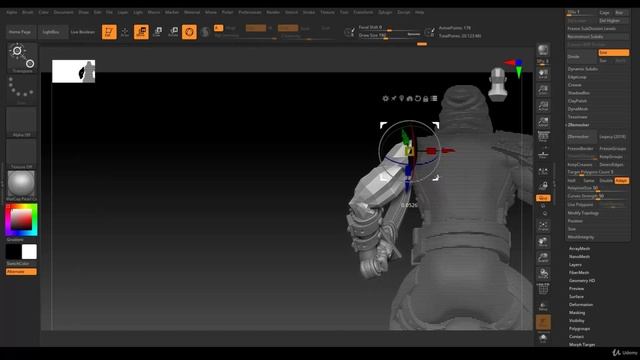Click the Move view icon on right shelf
Screen dimensions: 640x360
point(543,242)
